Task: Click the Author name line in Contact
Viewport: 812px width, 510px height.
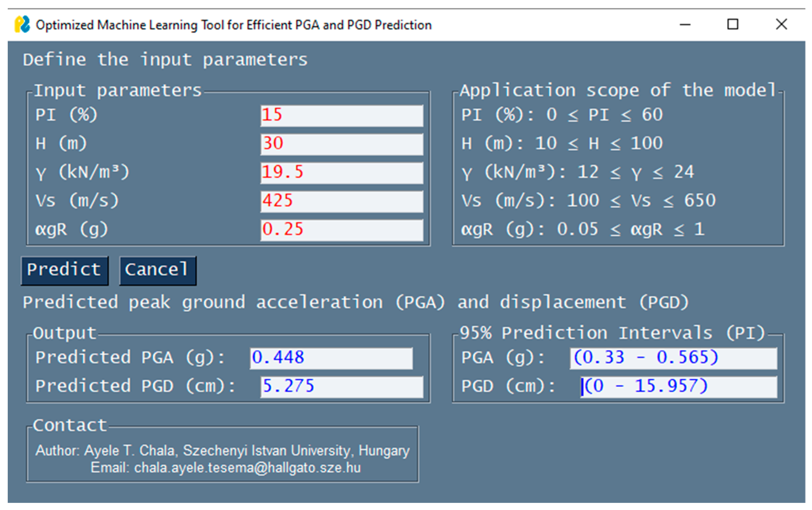Action: (222, 450)
